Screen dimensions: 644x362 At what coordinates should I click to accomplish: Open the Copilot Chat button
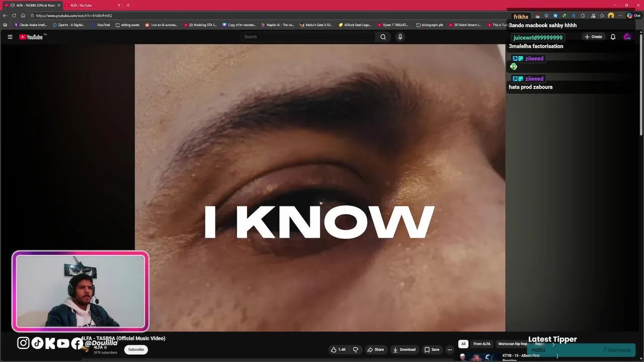pyautogui.click(x=633, y=16)
